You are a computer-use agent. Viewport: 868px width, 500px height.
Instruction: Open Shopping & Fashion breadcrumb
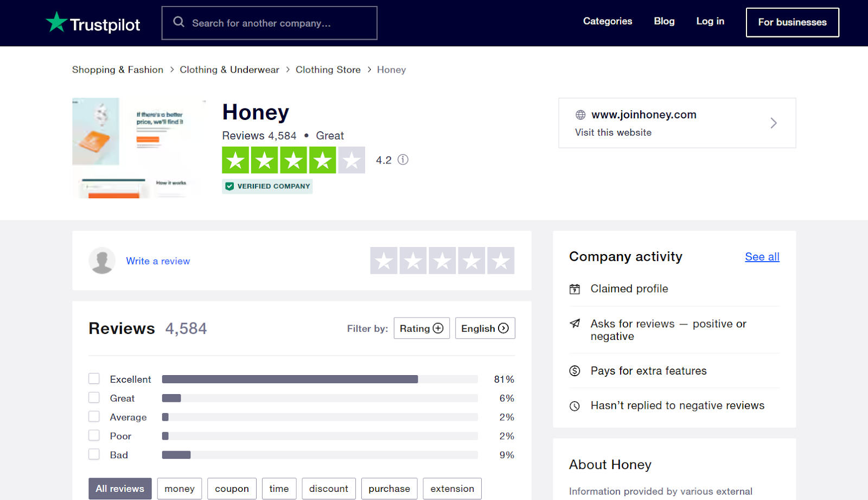click(118, 69)
